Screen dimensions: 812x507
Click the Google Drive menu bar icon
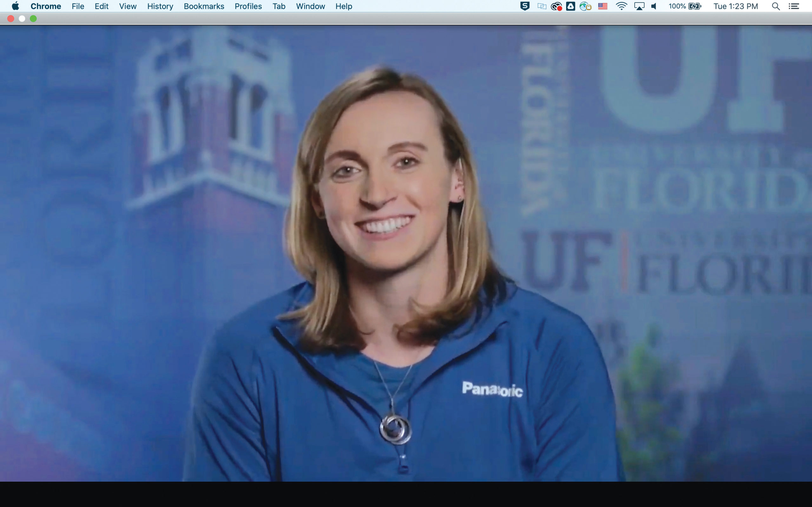click(570, 6)
